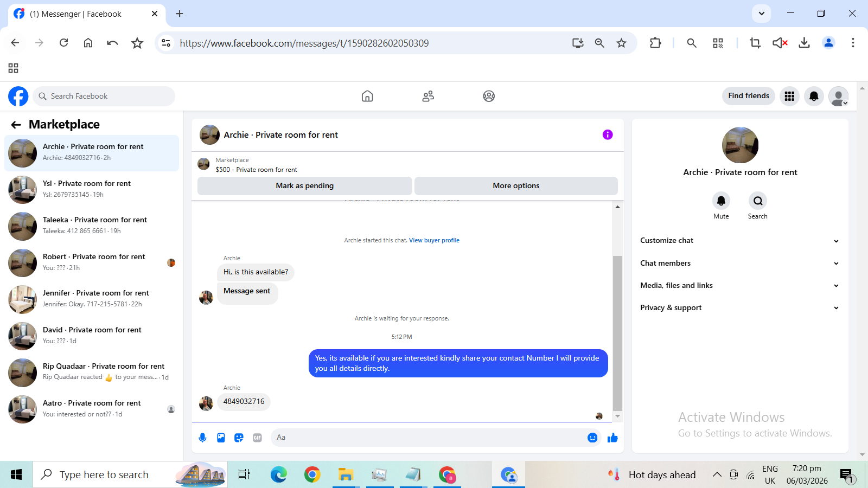Go to browser home page icon

[x=88, y=43]
